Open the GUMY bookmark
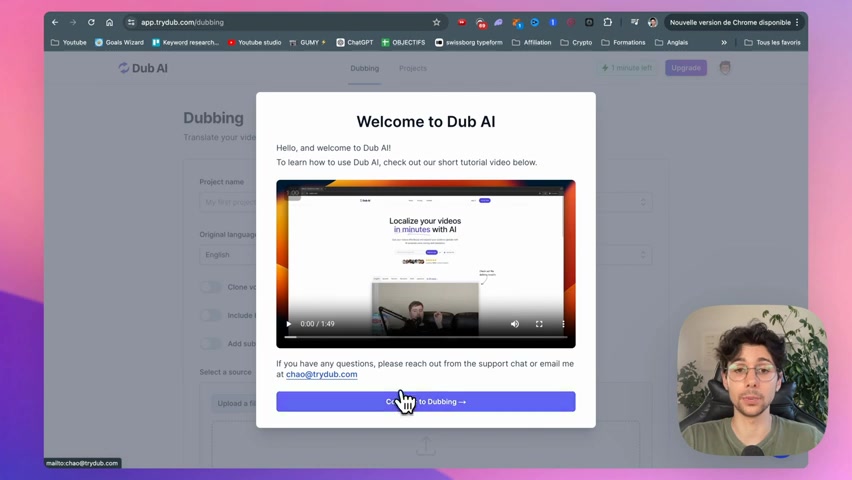This screenshot has width=852, height=480. (308, 42)
